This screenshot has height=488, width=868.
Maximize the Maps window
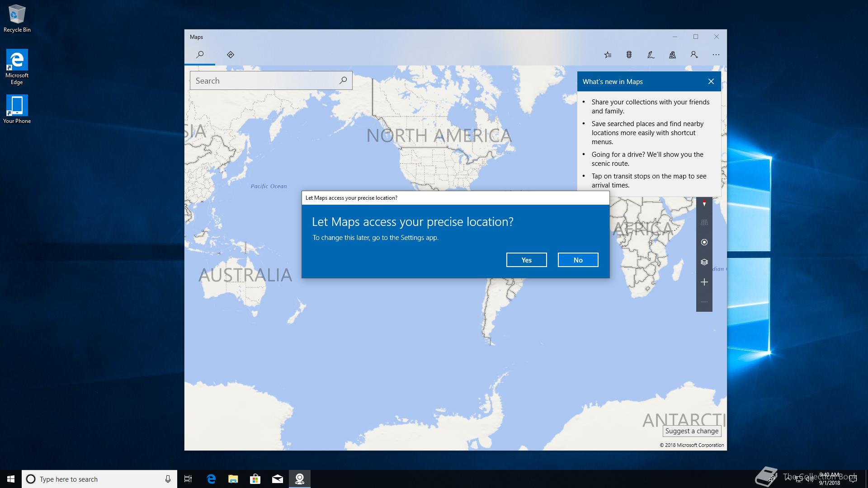coord(696,37)
